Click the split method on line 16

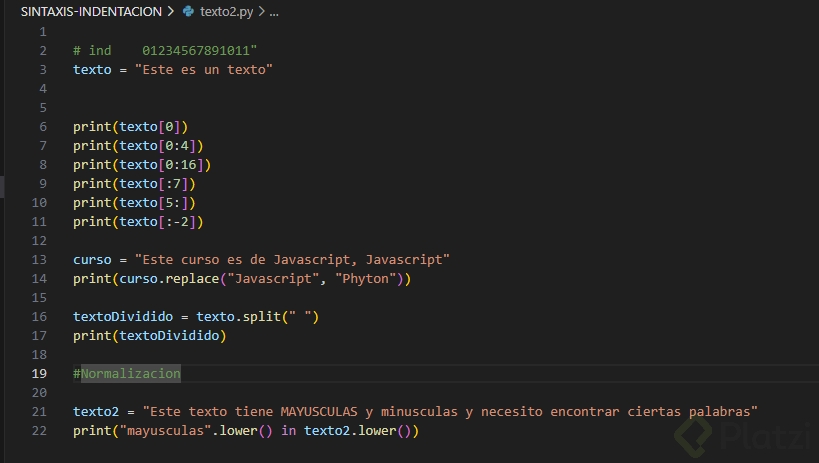(x=262, y=317)
